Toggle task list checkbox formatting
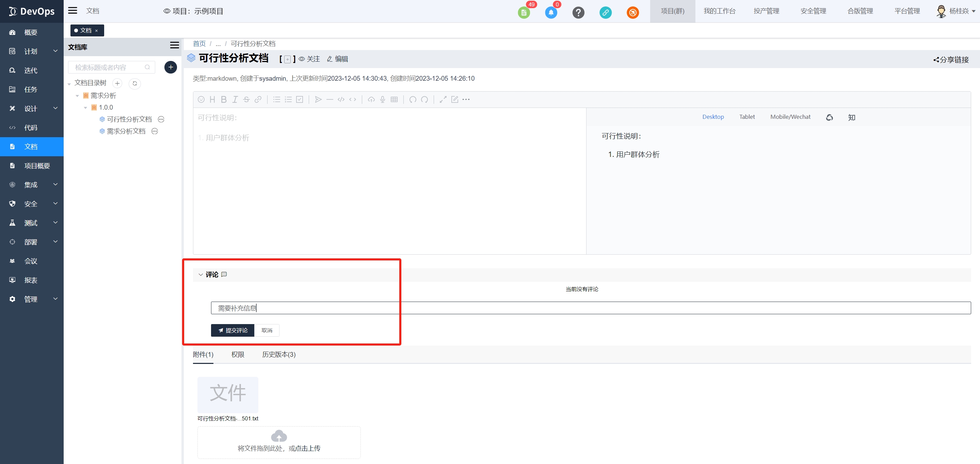Viewport: 980px width, 464px height. point(300,100)
